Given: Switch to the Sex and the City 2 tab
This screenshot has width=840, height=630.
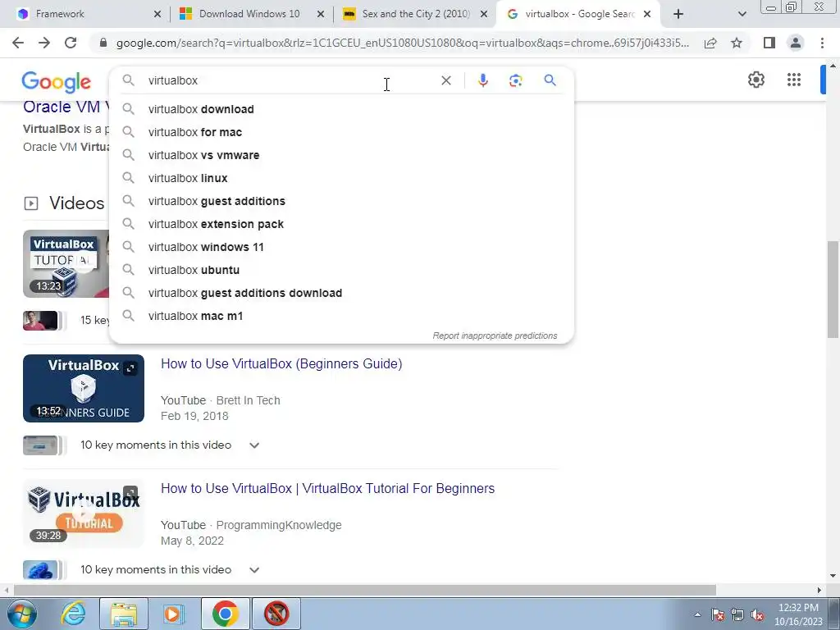Looking at the screenshot, I should click(416, 14).
